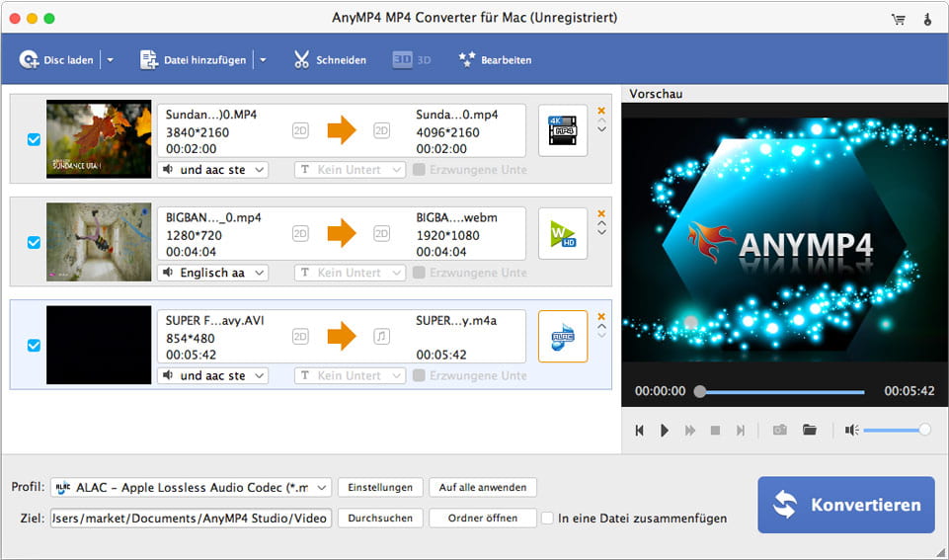Open the Profil ALAC dropdown
The width and height of the screenshot is (949, 560).
pos(192,487)
